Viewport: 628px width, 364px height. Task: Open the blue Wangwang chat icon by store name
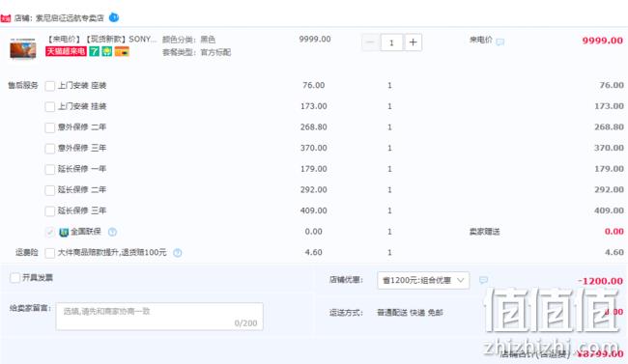click(114, 17)
